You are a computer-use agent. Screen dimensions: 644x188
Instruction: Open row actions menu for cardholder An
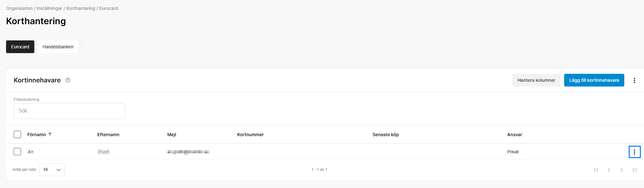[x=634, y=152]
